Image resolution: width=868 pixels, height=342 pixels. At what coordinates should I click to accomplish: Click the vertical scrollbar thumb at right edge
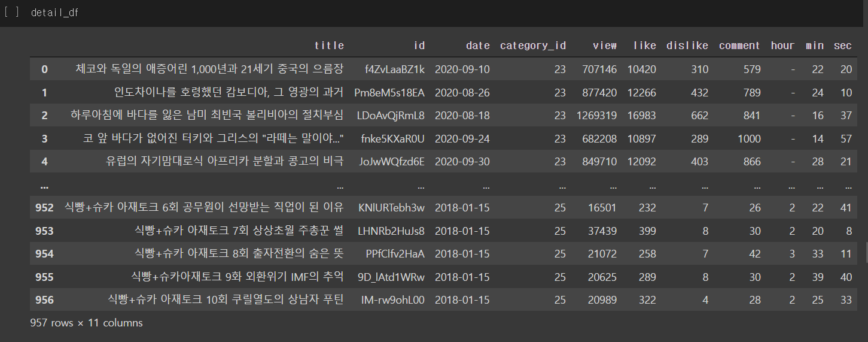866,252
